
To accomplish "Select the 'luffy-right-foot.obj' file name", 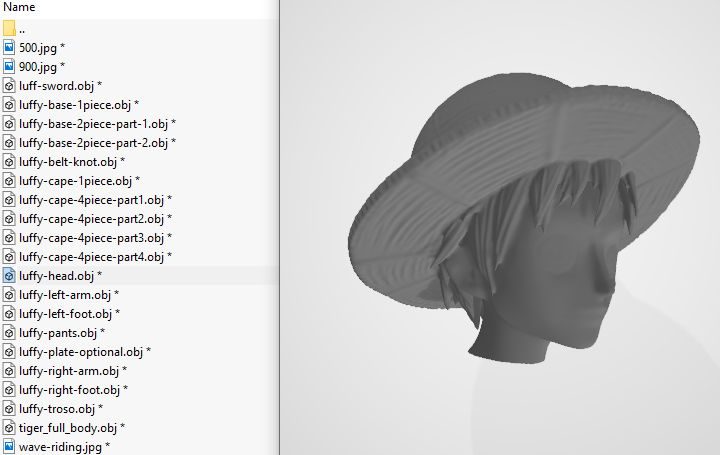I will click(69, 390).
